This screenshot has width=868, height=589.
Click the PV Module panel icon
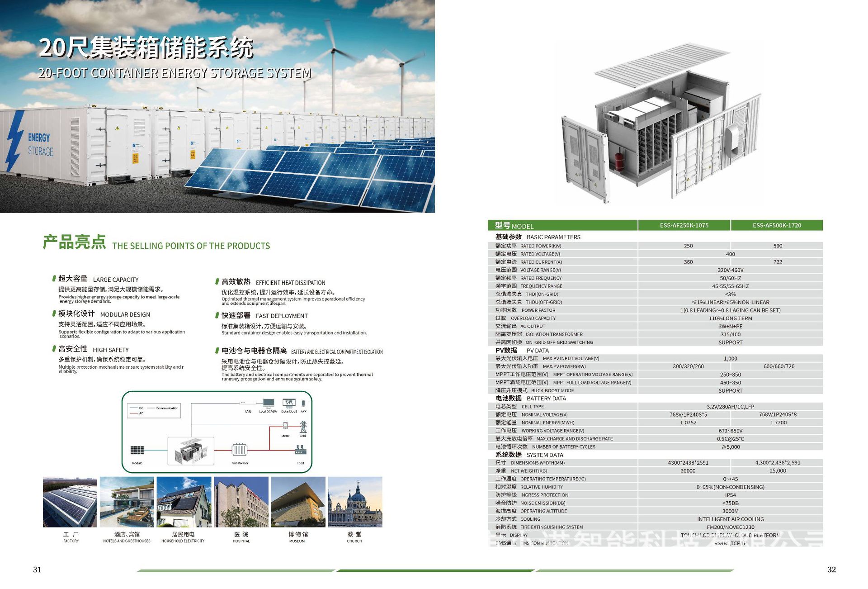(137, 451)
